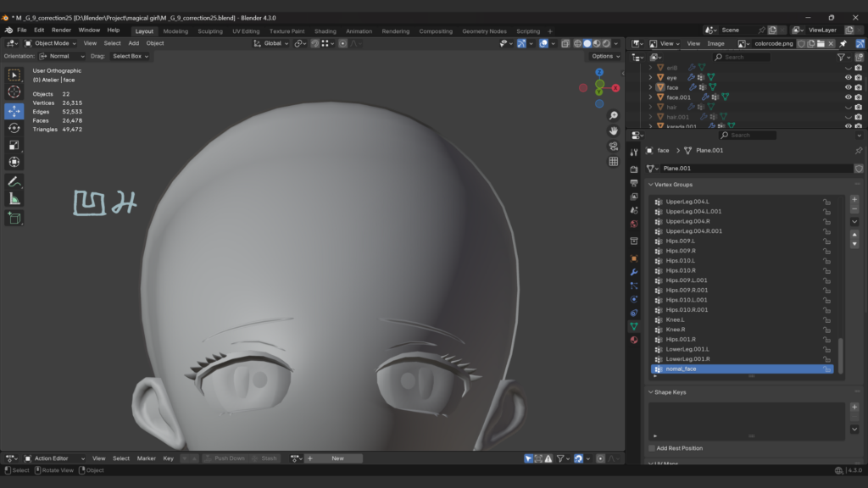Open the Select Box drag dropdown

131,56
